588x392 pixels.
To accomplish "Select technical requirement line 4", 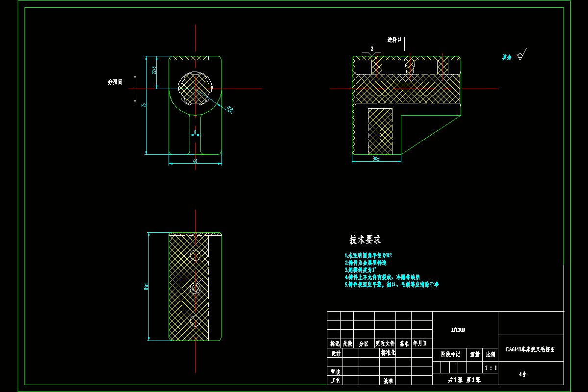I will [x=382, y=277].
